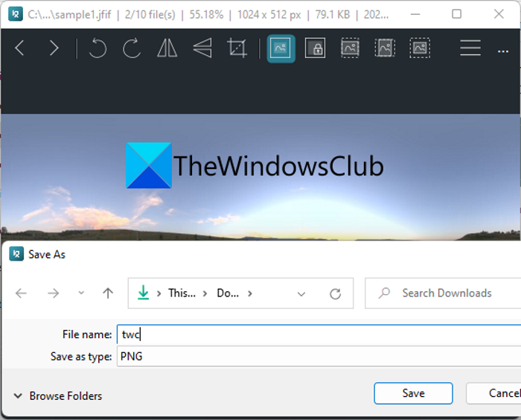Expand chevron after Downloads breadcrumb
The height and width of the screenshot is (420, 521).
250,293
